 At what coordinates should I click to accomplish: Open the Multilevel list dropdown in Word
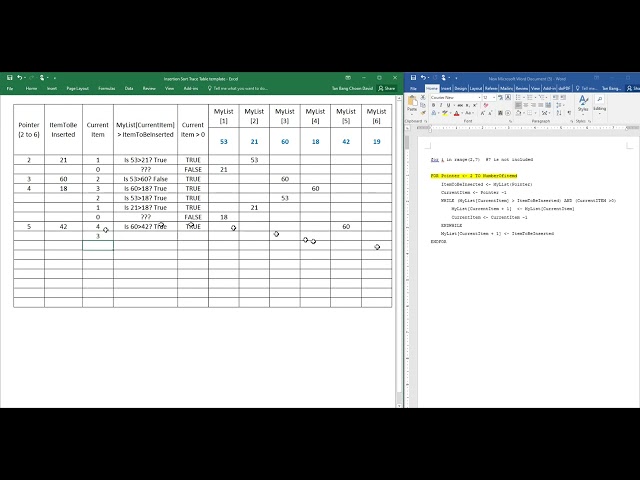click(547, 98)
